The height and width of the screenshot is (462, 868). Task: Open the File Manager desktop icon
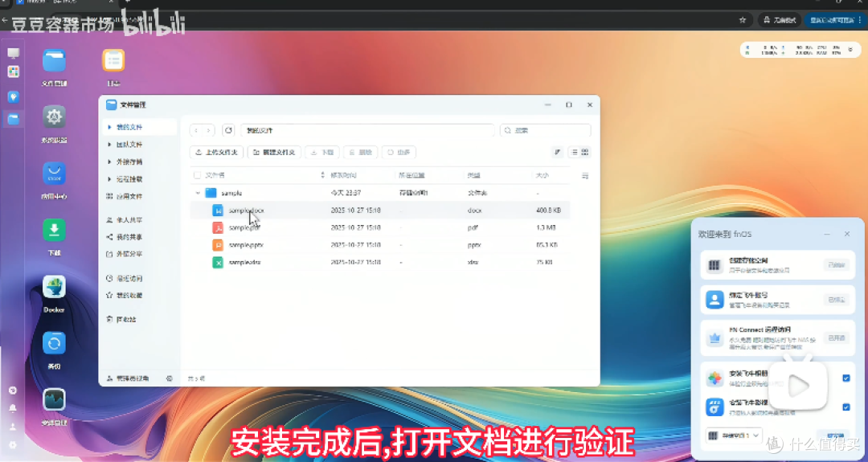pyautogui.click(x=54, y=60)
